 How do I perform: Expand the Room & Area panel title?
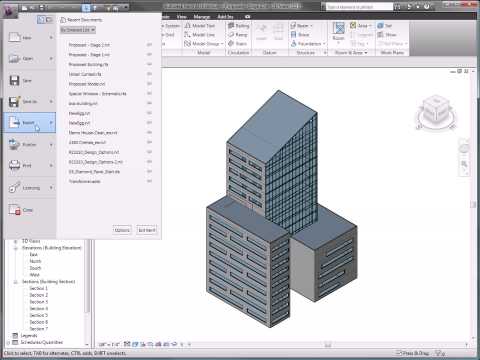pos(351,53)
